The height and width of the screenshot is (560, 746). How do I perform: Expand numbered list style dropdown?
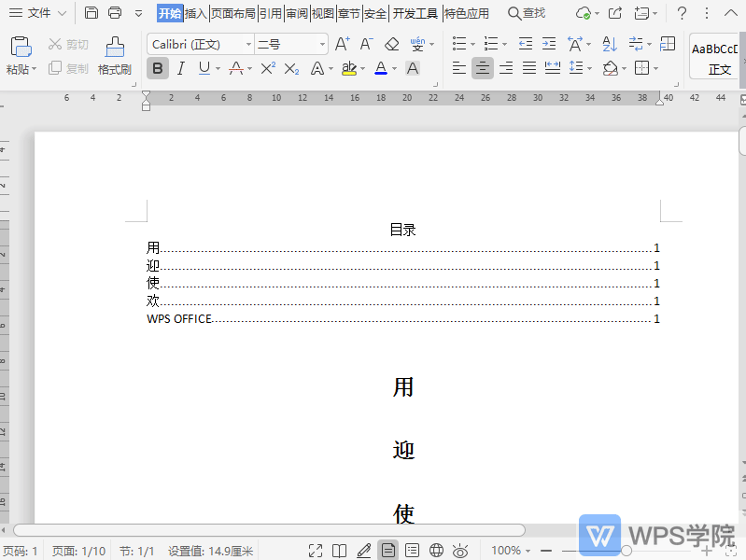[x=504, y=45]
